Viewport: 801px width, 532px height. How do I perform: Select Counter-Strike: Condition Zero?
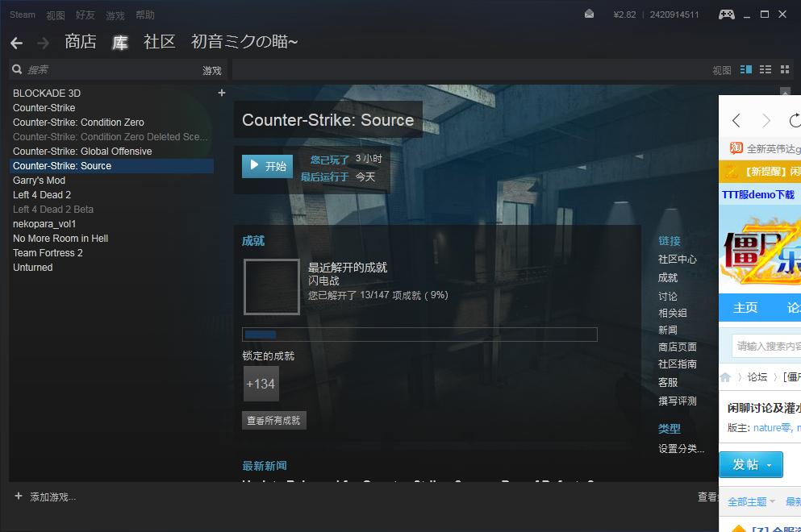(x=78, y=123)
